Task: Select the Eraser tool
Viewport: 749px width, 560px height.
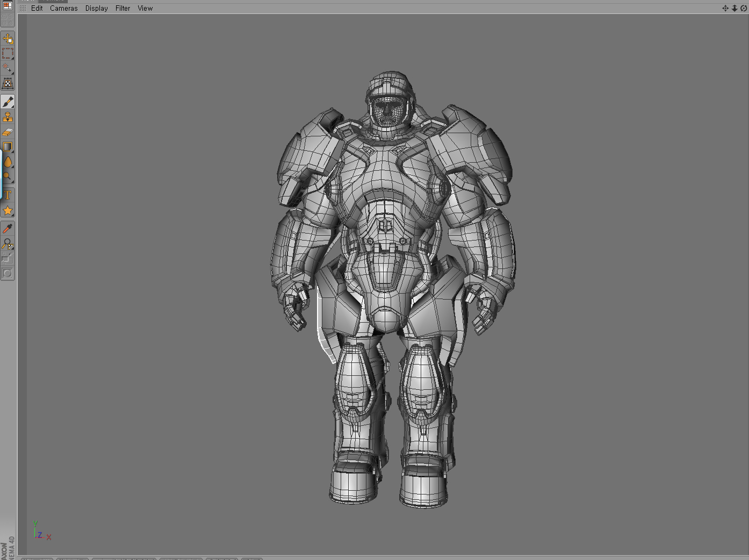Action: point(8,132)
